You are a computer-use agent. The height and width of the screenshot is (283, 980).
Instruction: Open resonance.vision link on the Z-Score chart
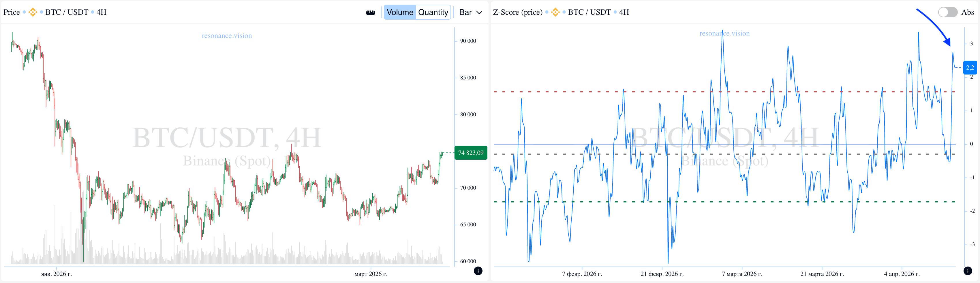point(724,33)
